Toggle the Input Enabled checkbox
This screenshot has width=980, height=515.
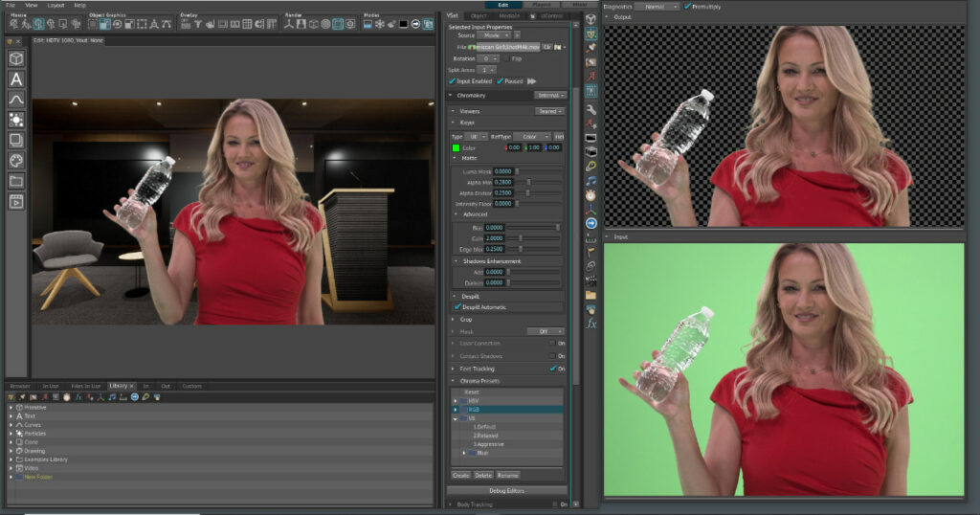point(453,81)
